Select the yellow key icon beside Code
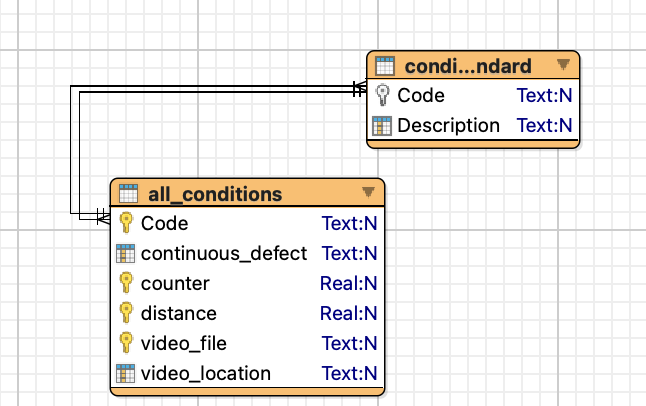This screenshot has height=406, width=646. click(126, 223)
